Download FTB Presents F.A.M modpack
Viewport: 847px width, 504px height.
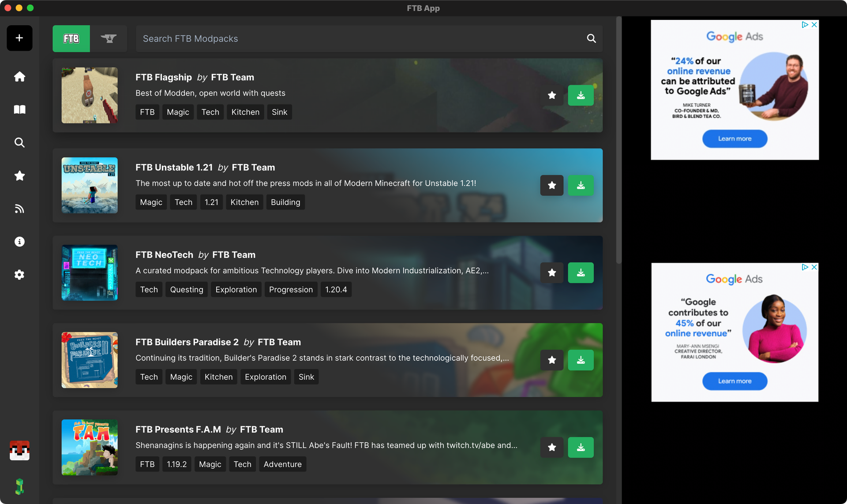click(x=581, y=447)
